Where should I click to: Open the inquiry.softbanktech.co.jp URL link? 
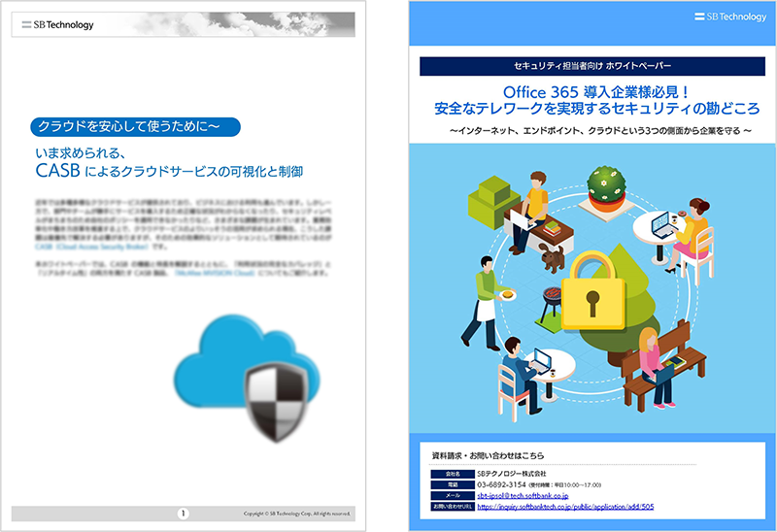[565, 507]
